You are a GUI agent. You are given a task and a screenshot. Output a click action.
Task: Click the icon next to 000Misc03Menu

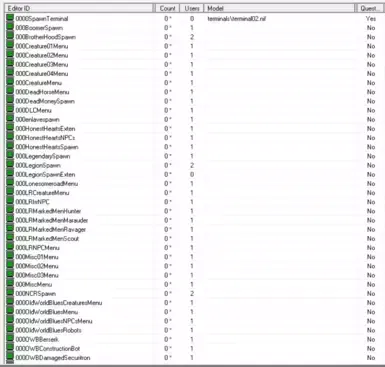[10, 275]
